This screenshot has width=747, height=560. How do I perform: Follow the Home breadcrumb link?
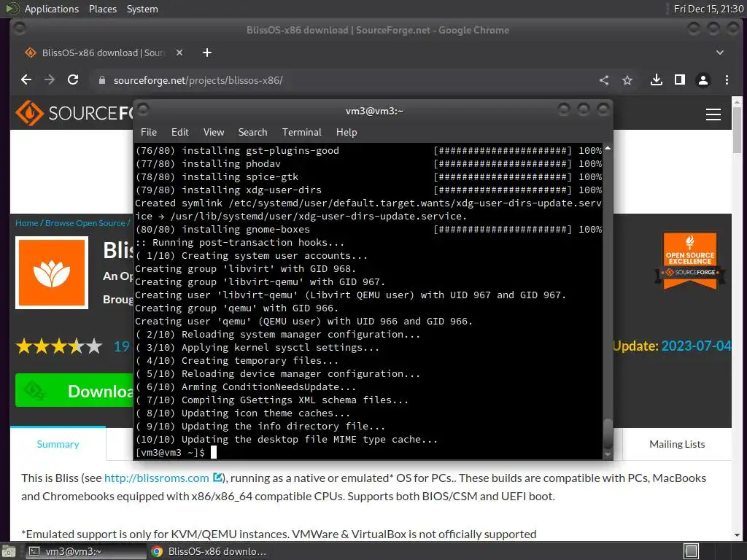[x=27, y=223]
